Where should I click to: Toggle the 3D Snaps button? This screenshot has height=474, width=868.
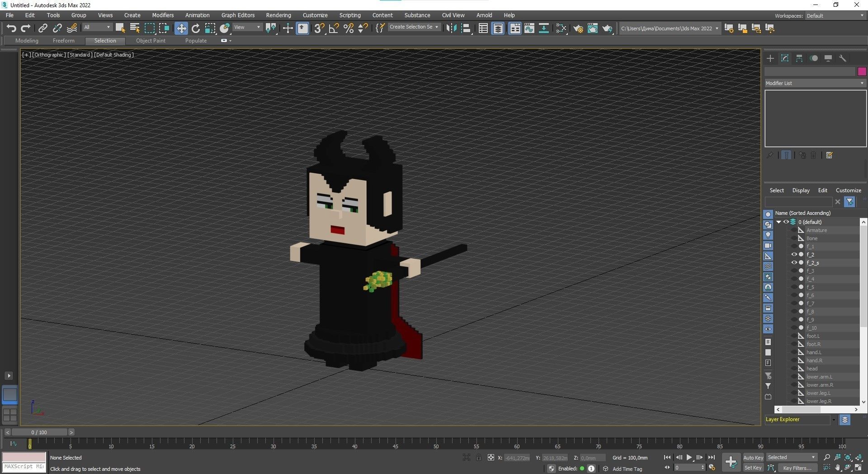(319, 28)
